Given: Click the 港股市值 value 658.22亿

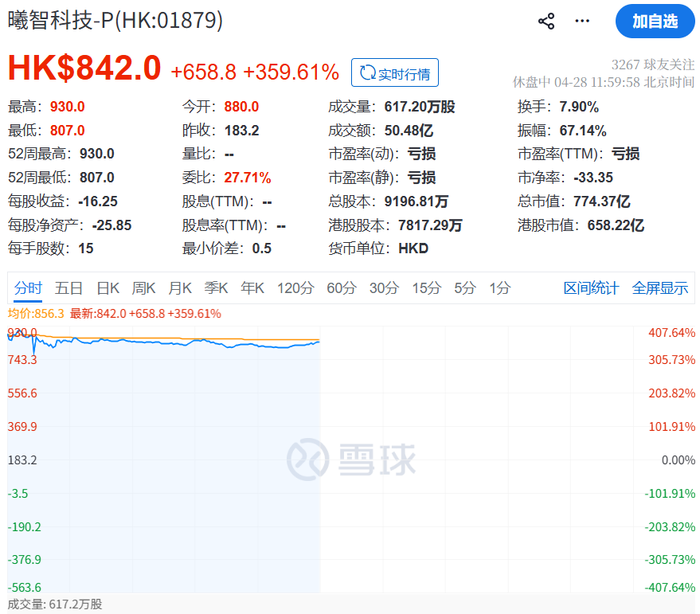Looking at the screenshot, I should click(616, 225).
